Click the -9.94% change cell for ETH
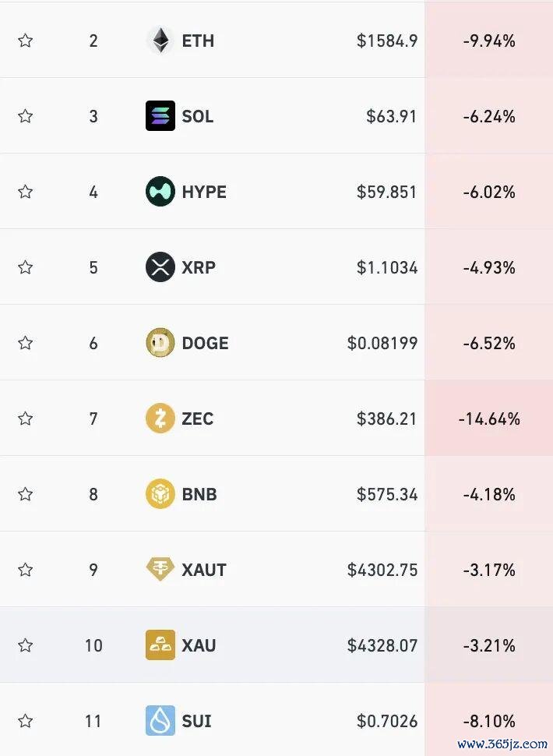Screen dimensions: 553x756 coord(489,40)
